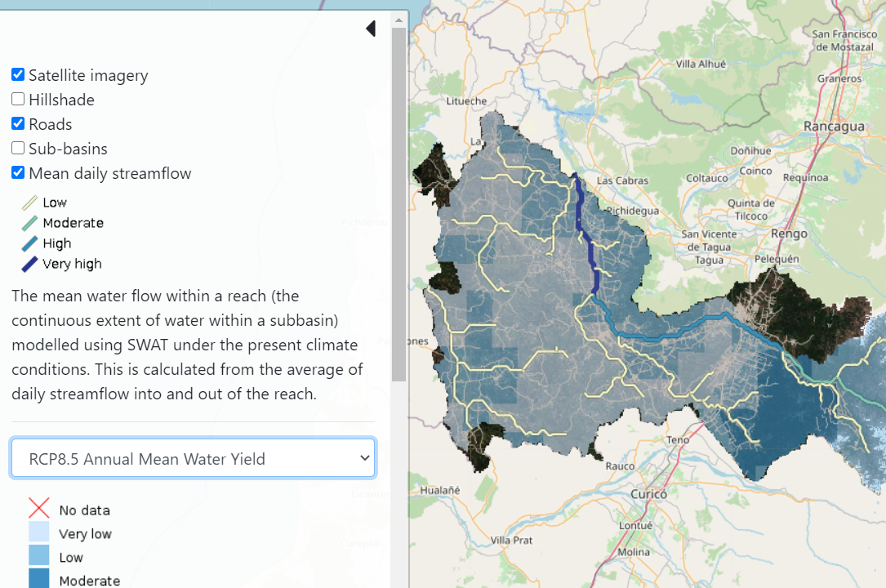Click Villa Prat label on the map
Screen dimensions: 886x588
point(511,541)
